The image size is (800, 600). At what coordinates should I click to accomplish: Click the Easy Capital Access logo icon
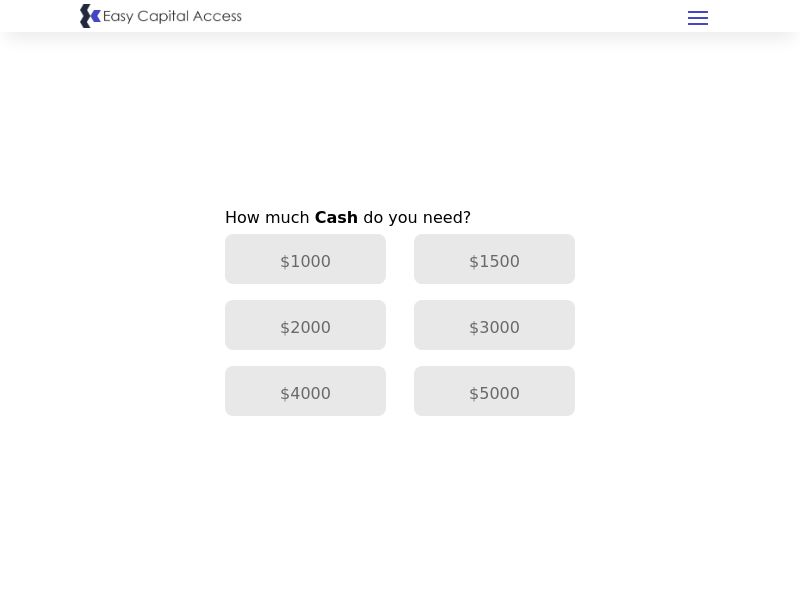click(x=90, y=16)
